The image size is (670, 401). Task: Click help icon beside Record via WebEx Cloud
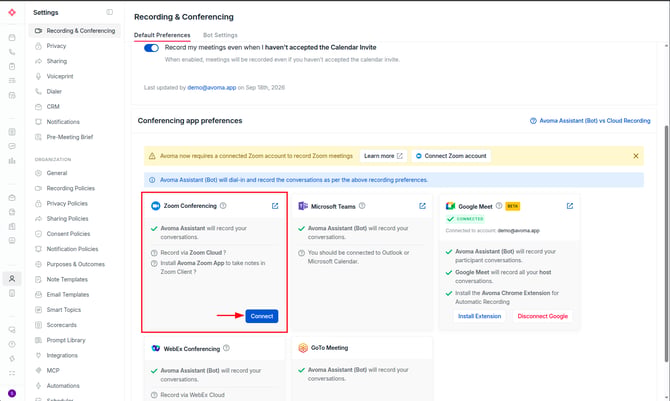(154, 395)
